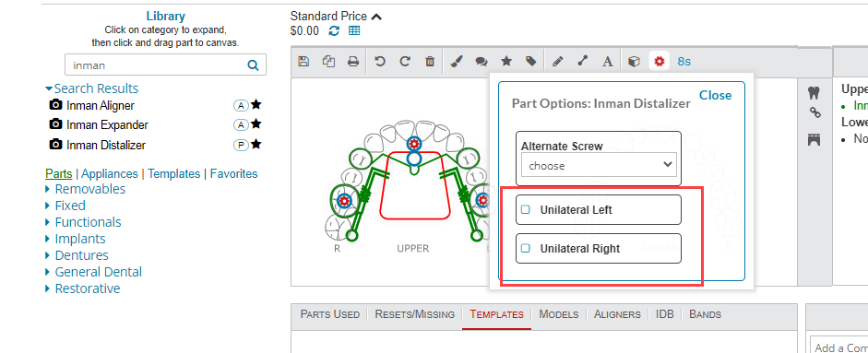
Task: Enable the Unilateral Right checkbox
Action: (526, 249)
